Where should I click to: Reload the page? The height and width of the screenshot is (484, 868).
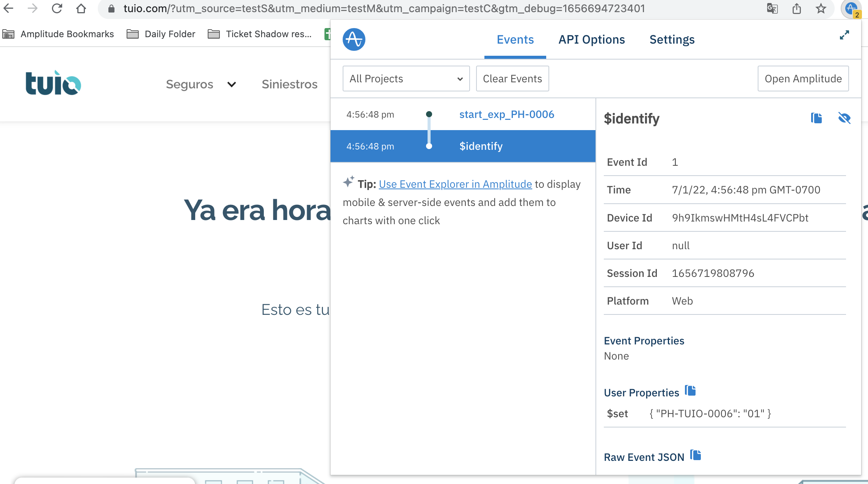pos(57,8)
